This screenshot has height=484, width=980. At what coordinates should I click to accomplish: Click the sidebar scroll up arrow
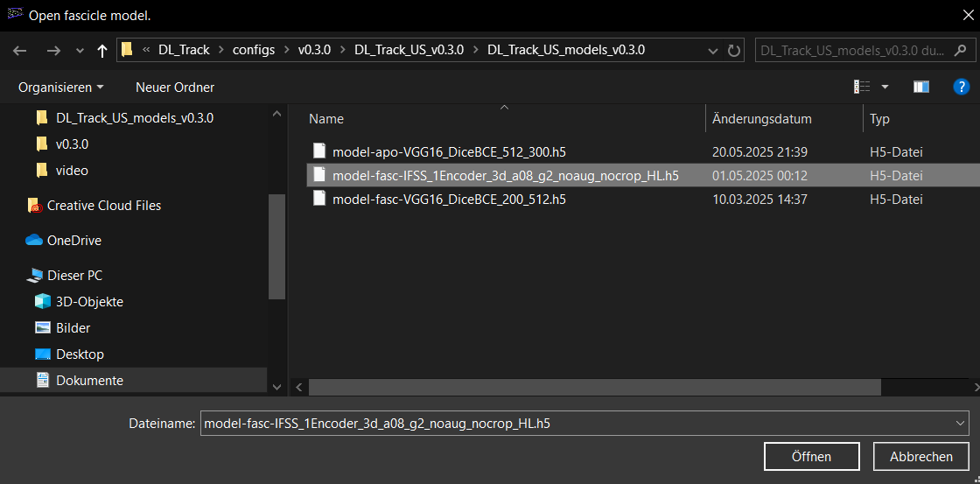point(276,114)
